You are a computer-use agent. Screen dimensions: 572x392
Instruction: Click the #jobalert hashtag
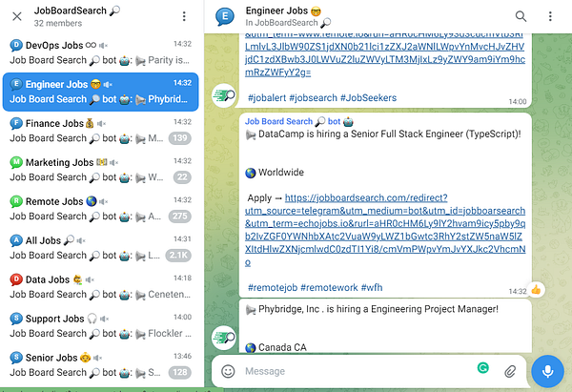point(267,98)
